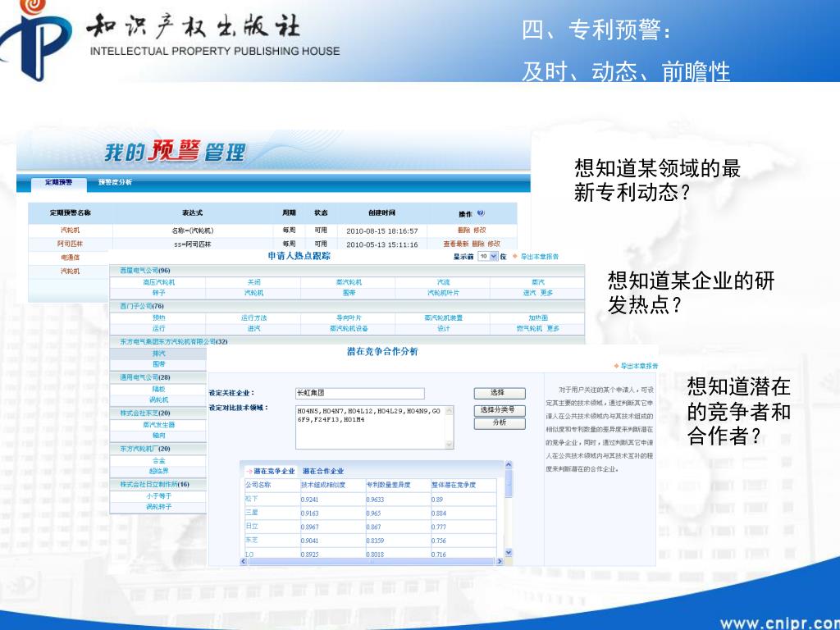Viewport: 840px width, 630px height.
Task: Click 删除 in the 阿司匹林 row
Action: click(478, 244)
